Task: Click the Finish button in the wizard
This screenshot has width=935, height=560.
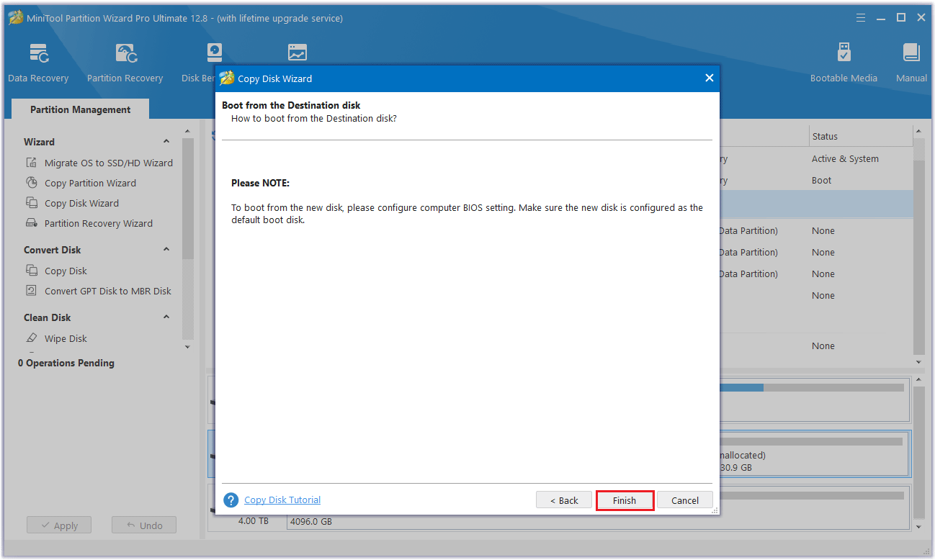Action: (x=625, y=500)
